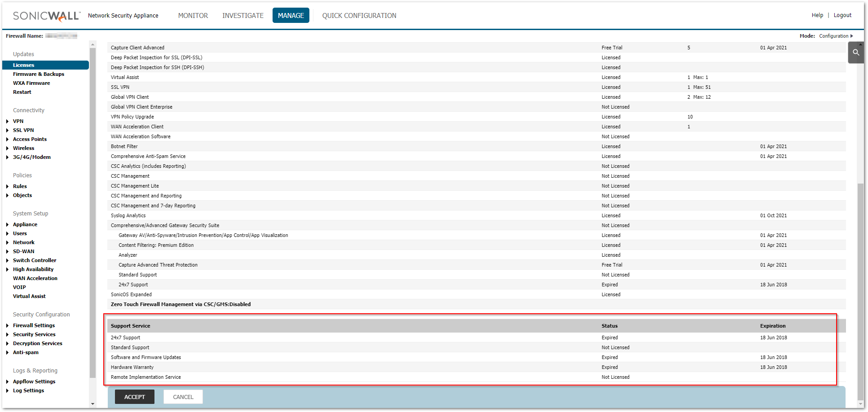Click the SonicWall logo

click(x=47, y=16)
